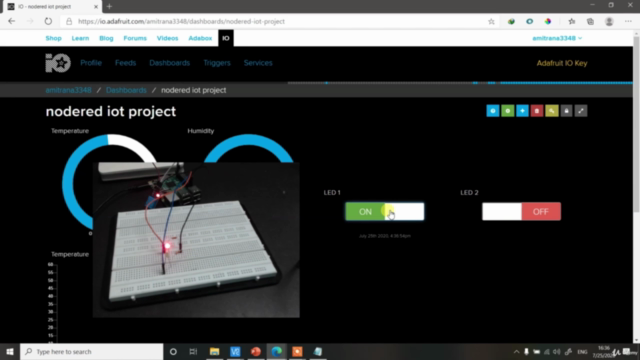This screenshot has width=640, height=360.
Task: Click the multicolor circle browser extension icon
Action: click(x=548, y=22)
